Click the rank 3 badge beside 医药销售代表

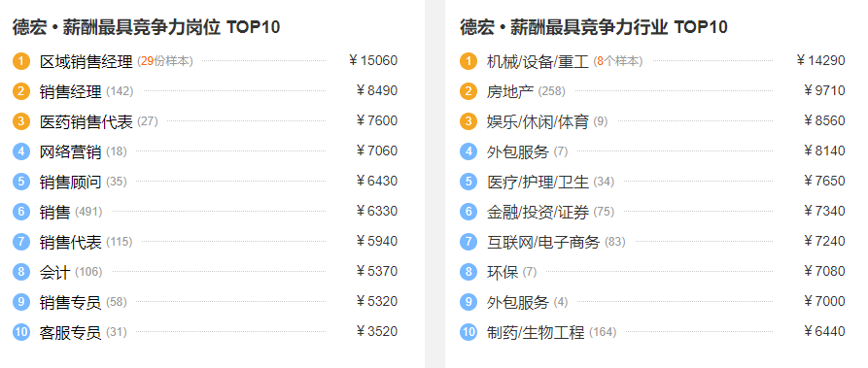coord(21,120)
